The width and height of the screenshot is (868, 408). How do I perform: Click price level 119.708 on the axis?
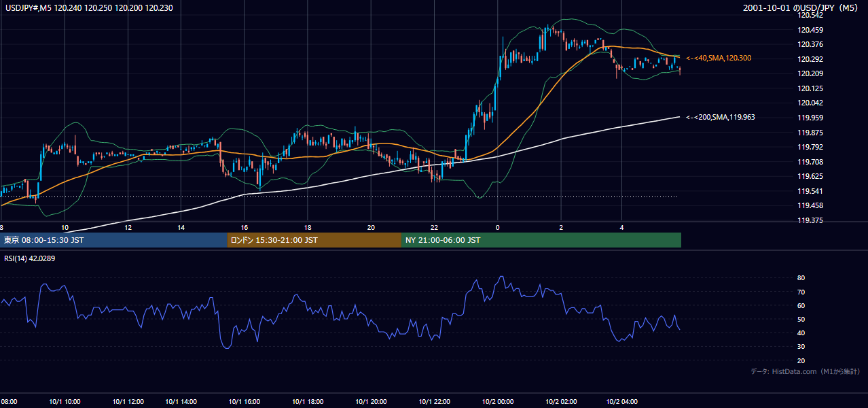[x=810, y=162]
